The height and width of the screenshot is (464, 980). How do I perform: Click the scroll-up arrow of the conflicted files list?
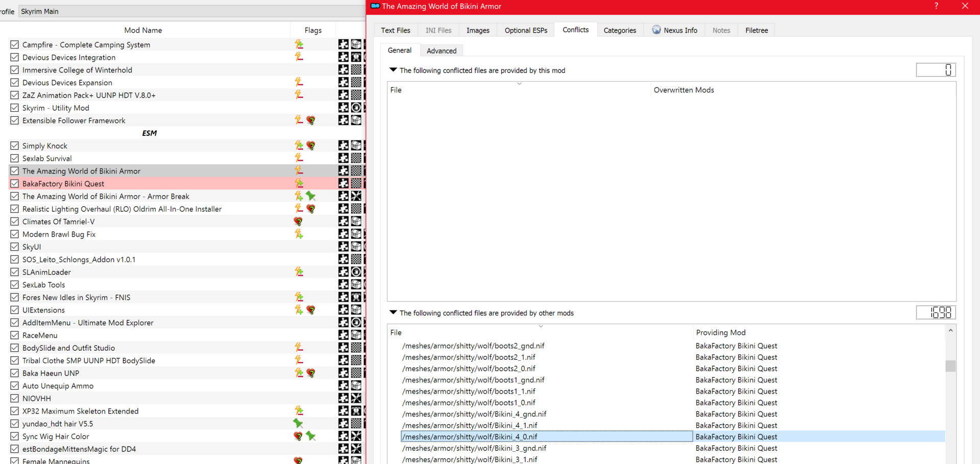950,330
